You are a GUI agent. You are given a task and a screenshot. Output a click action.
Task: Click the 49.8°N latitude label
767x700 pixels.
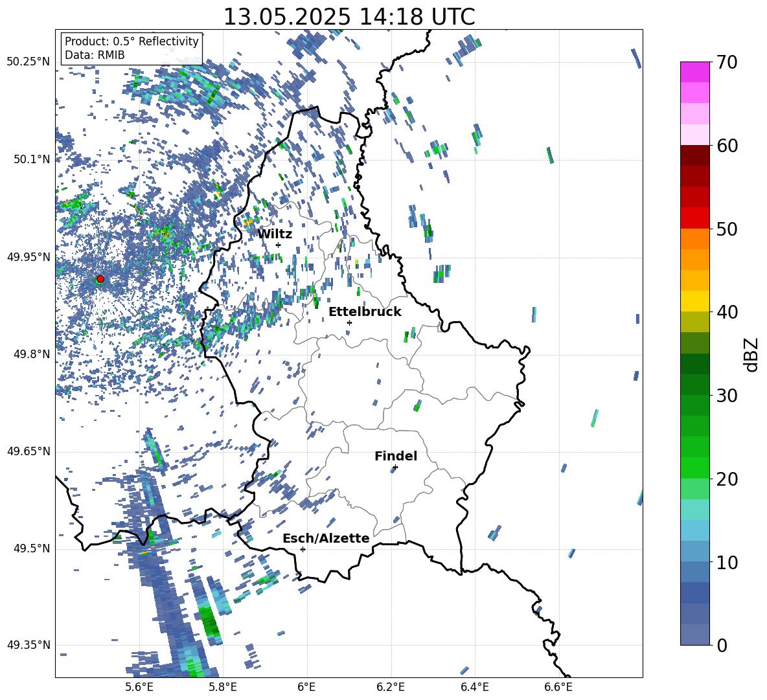32,354
